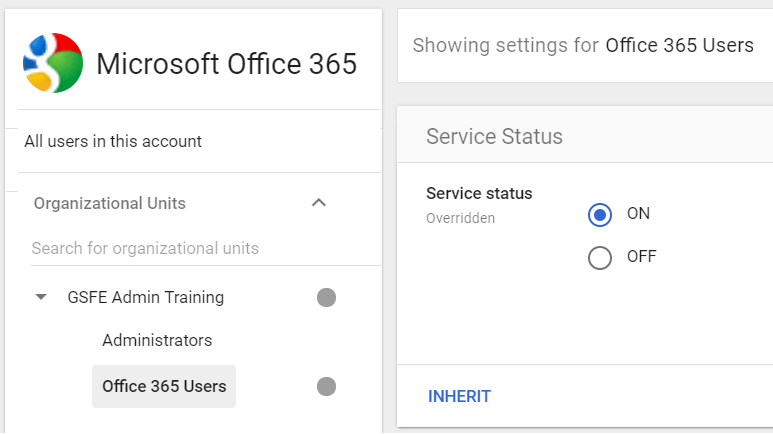The width and height of the screenshot is (773, 434).
Task: Click the INHERIT button
Action: pos(459,396)
